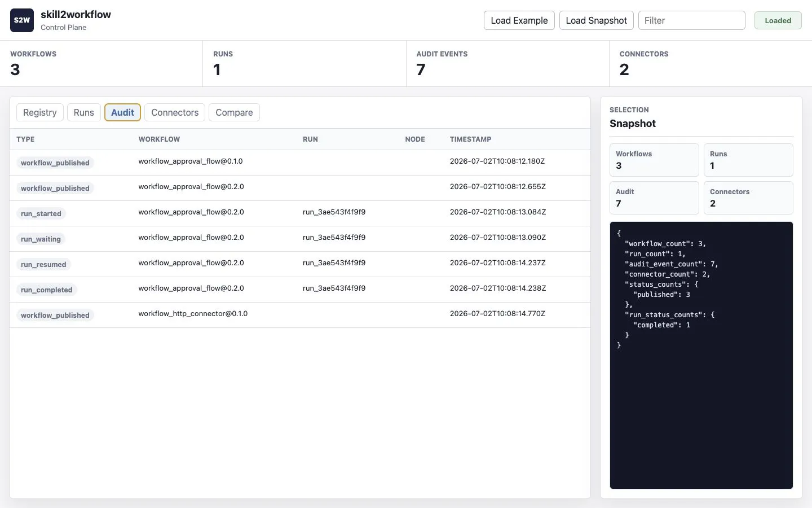812x508 pixels.
Task: Select workflow_published badge for approval_flow@0.2.0 row
Action: point(55,188)
